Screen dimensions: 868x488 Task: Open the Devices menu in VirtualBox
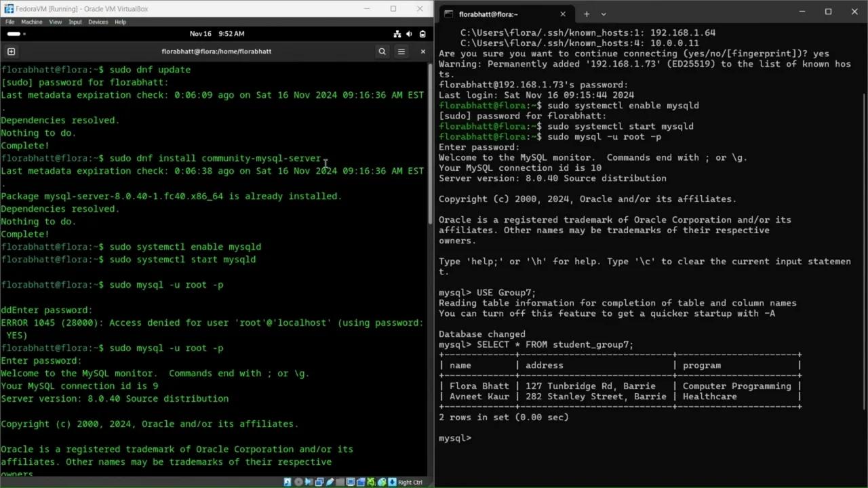(98, 21)
